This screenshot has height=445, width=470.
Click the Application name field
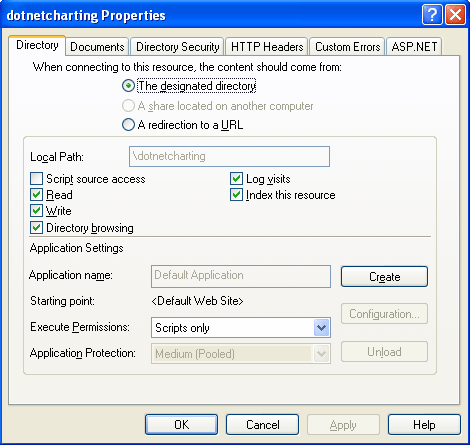(241, 276)
